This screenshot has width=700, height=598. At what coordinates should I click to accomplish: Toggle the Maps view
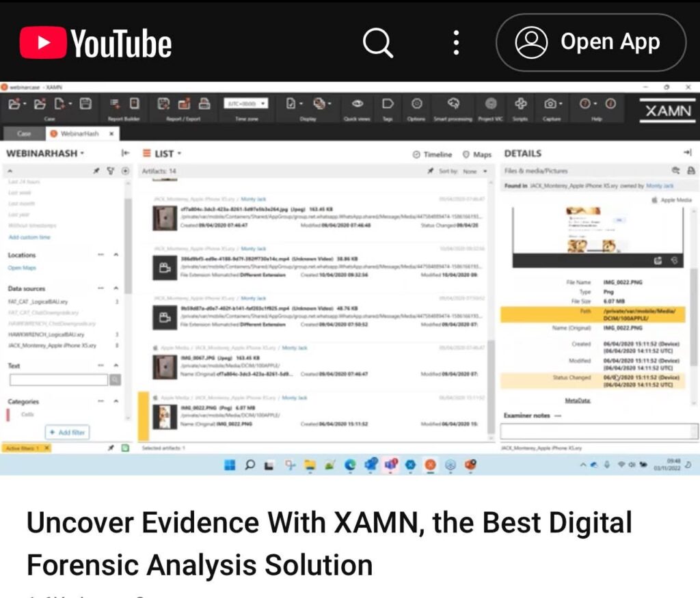coord(477,154)
